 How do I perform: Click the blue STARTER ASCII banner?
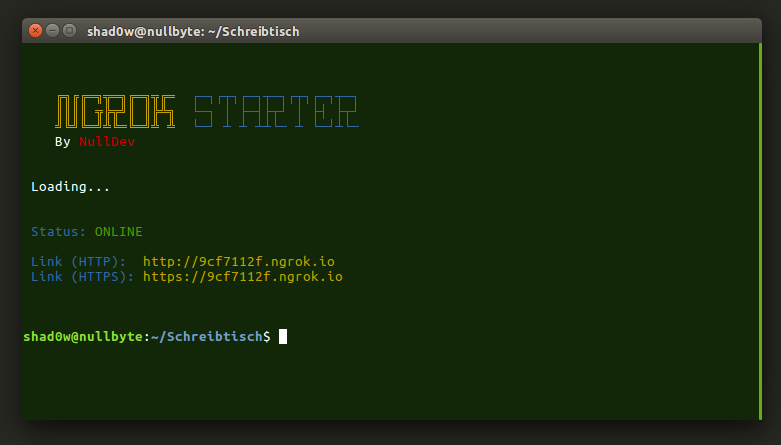(x=276, y=112)
